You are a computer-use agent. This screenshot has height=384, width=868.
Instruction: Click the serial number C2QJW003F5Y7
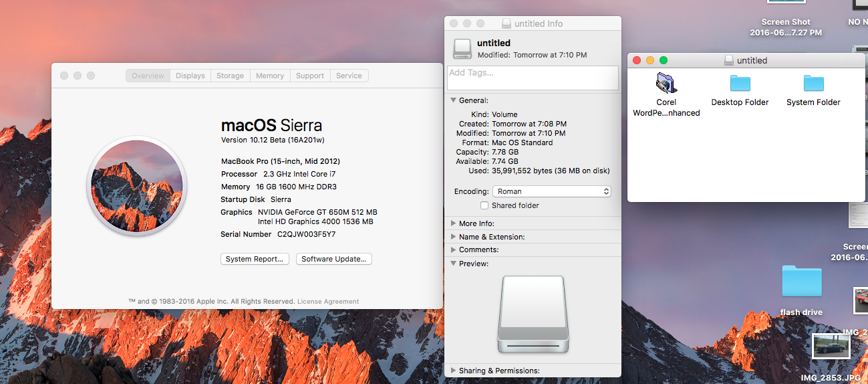(x=306, y=235)
